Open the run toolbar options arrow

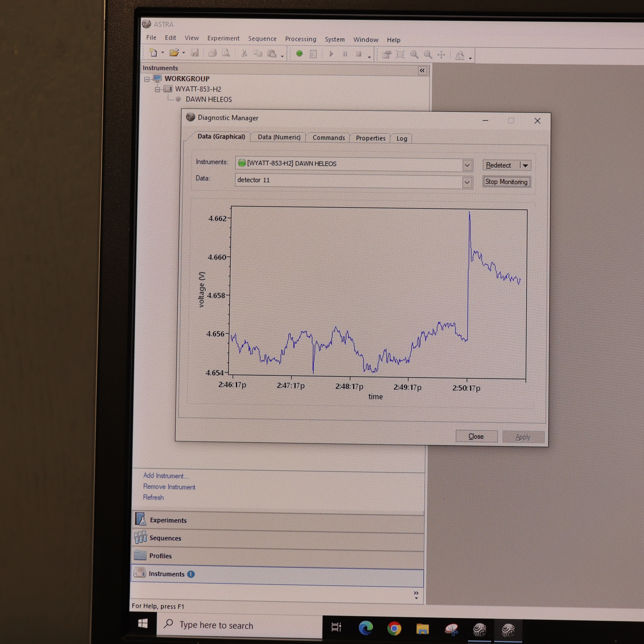click(369, 57)
